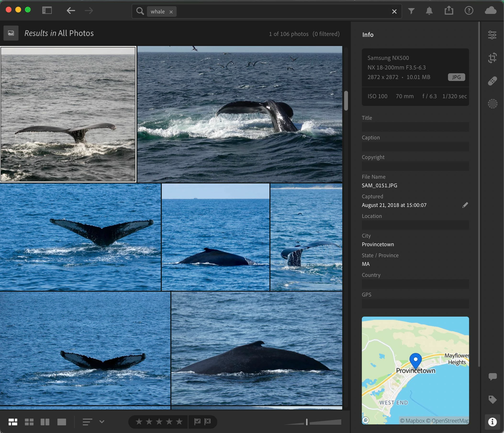Click the Title input field
The height and width of the screenshot is (433, 504).
click(415, 127)
